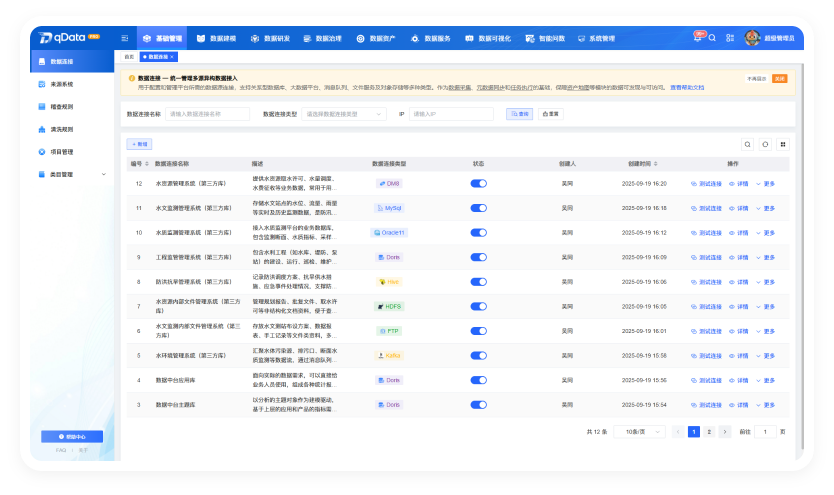
Task: Click the 详情 eye icon for row 11
Action: click(x=732, y=208)
